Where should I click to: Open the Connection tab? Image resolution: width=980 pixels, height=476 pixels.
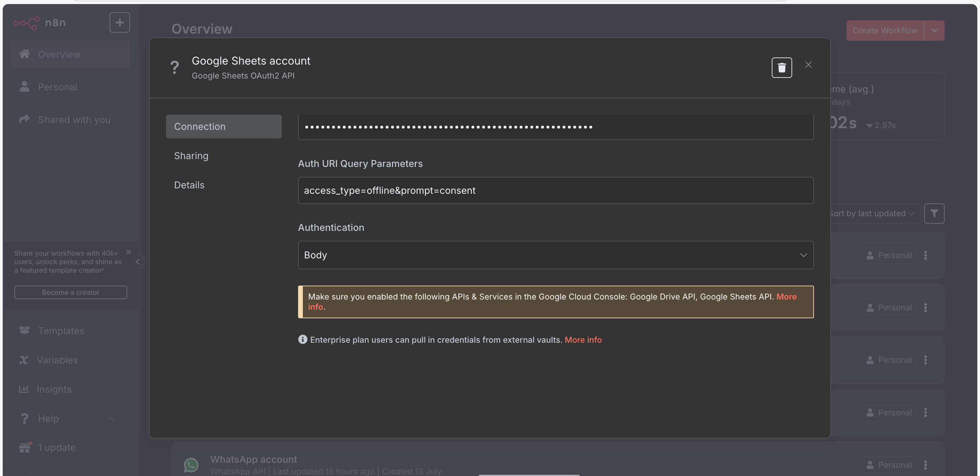[223, 126]
